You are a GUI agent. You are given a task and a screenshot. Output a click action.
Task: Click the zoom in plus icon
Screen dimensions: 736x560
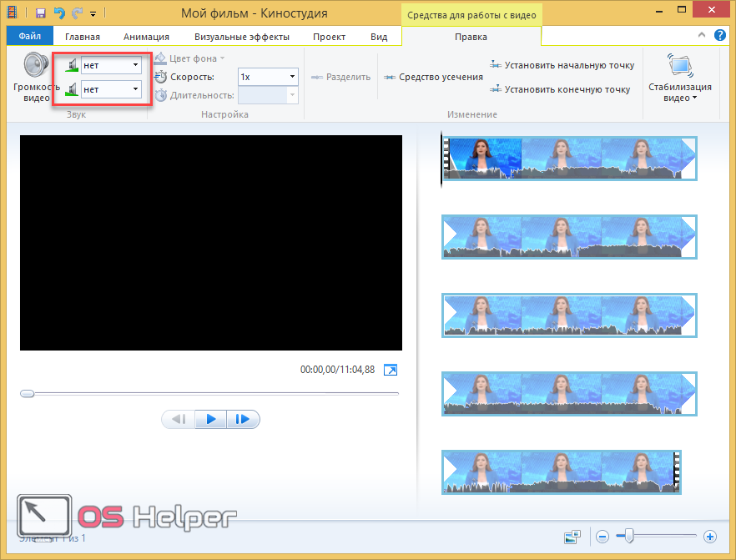click(710, 537)
